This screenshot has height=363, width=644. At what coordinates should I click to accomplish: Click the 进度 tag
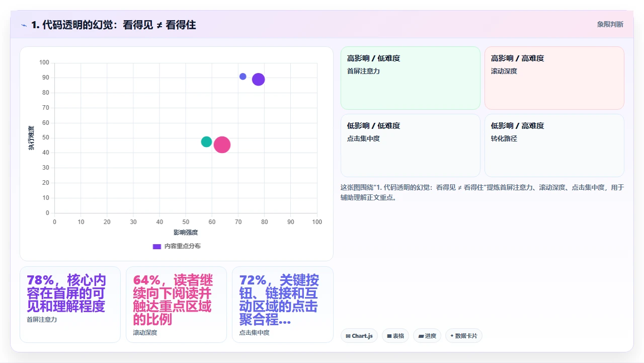click(427, 336)
